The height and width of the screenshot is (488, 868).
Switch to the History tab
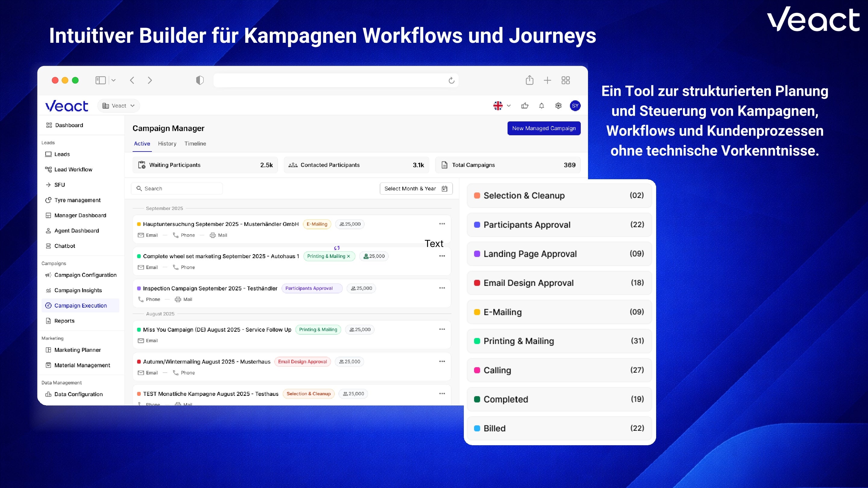(167, 143)
